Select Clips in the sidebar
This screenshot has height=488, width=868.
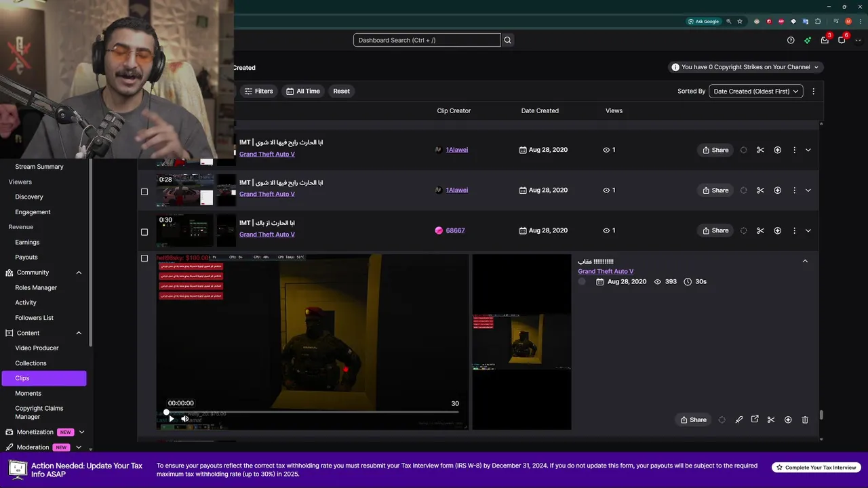point(44,378)
